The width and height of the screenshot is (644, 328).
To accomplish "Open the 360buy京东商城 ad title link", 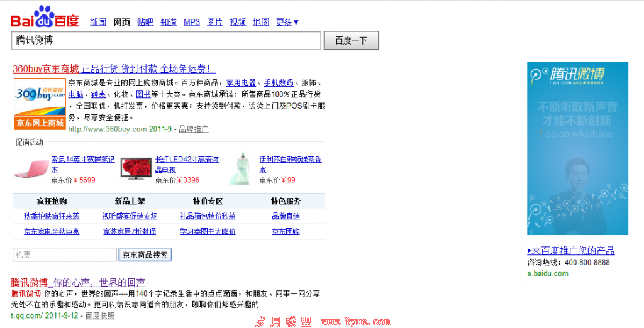I will [x=114, y=68].
